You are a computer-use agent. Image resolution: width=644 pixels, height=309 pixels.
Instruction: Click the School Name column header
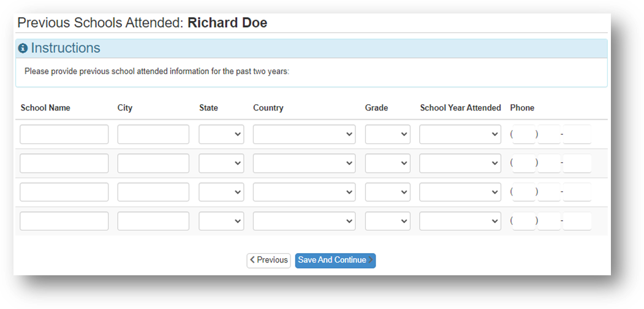coord(45,108)
